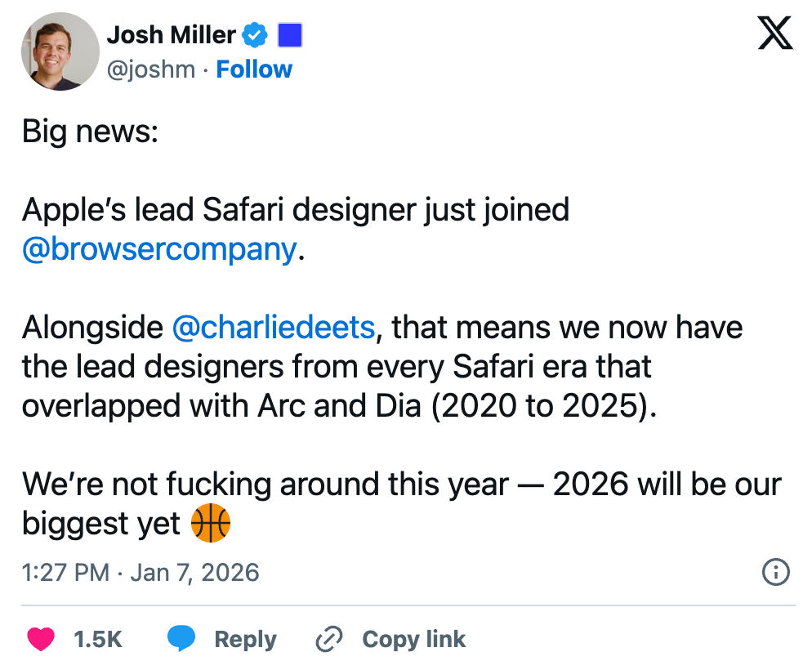Image resolution: width=812 pixels, height=670 pixels.
Task: Visit the @charliedeets mention
Action: (x=274, y=328)
